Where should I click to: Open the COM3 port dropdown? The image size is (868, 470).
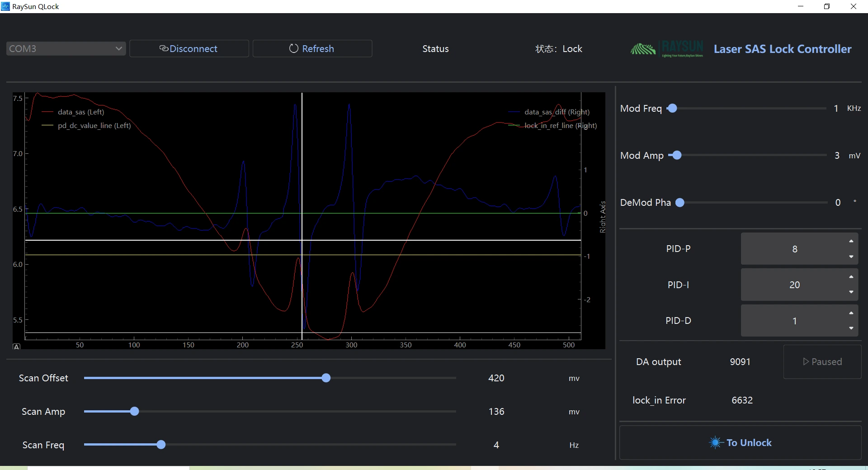(66, 48)
